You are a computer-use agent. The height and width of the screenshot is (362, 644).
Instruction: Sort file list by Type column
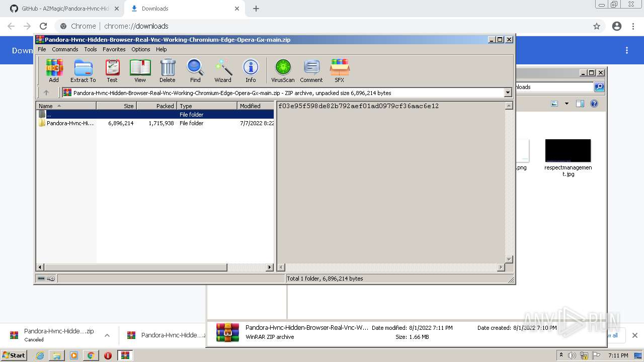click(x=207, y=106)
